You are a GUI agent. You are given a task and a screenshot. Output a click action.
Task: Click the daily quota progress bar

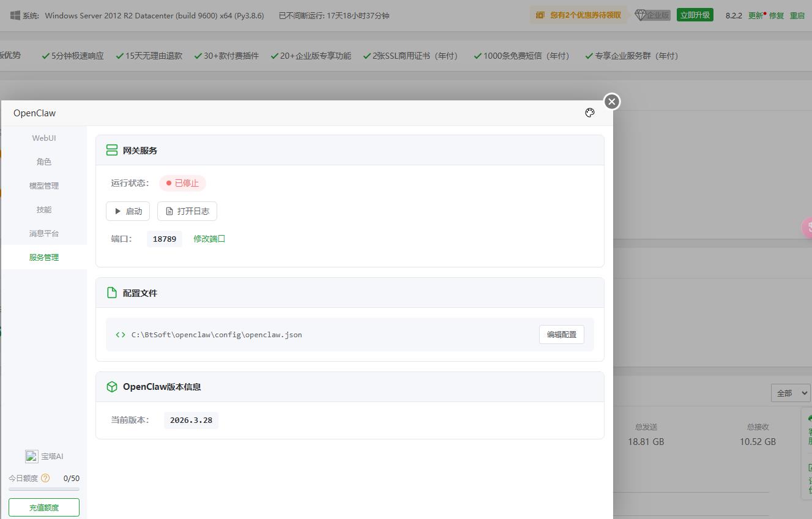[x=44, y=489]
